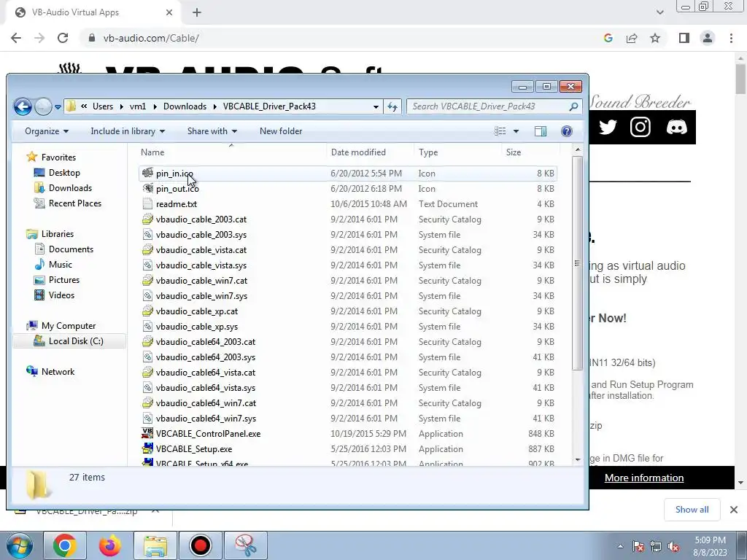
Task: Click the Explorer help icon
Action: [566, 131]
